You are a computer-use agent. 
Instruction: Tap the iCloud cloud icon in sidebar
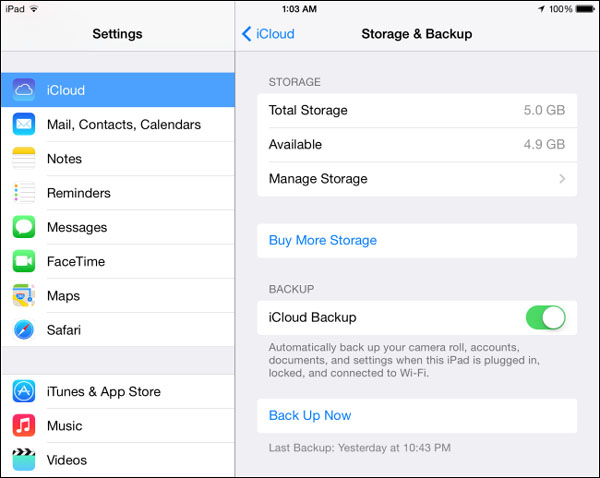pyautogui.click(x=24, y=90)
